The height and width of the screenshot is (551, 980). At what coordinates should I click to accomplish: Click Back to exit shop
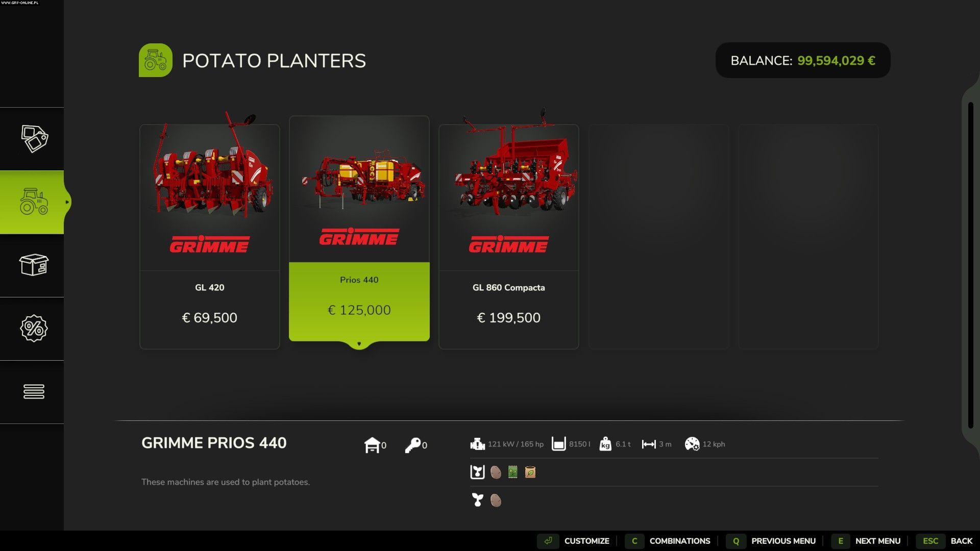[945, 541]
